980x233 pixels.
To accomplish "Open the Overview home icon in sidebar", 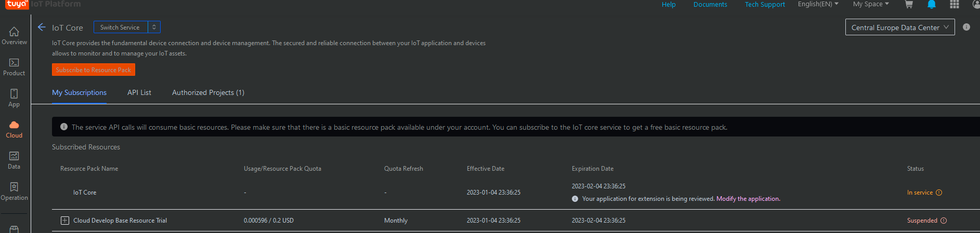I will (14, 32).
